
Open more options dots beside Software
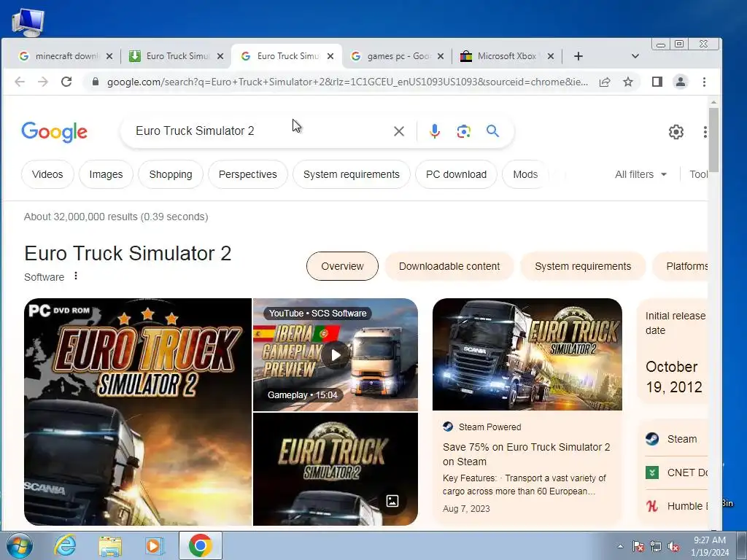[76, 276]
